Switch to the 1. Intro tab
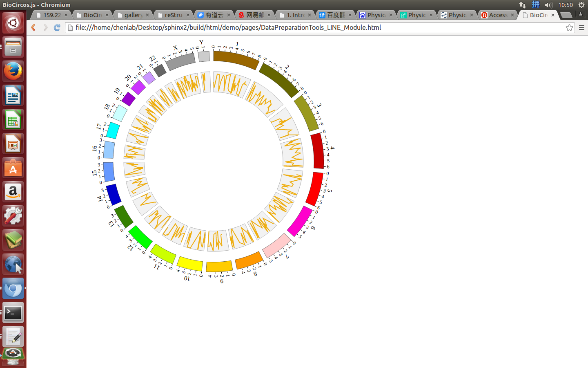The image size is (588, 368). click(x=295, y=15)
